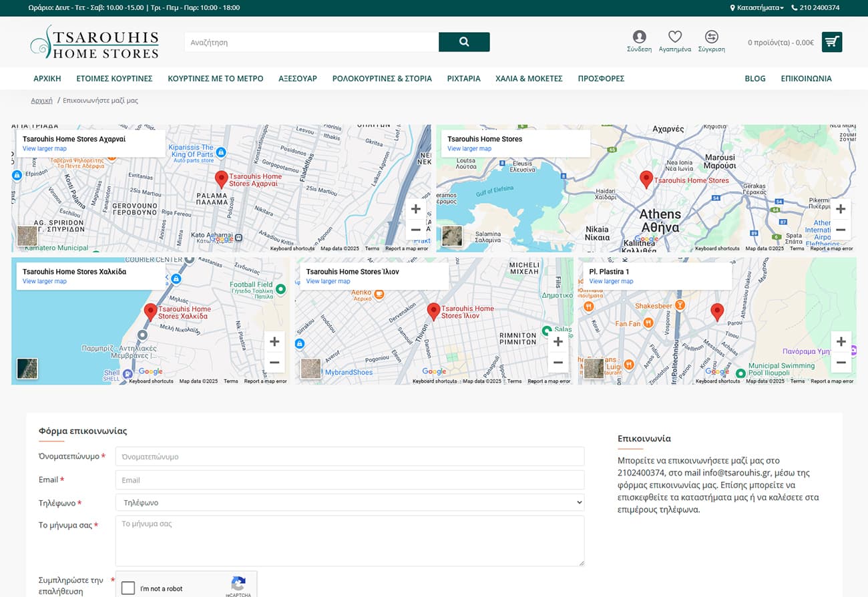Open ΑΞΕΣΟΥΑΡ menu
This screenshot has width=868, height=597.
point(298,78)
